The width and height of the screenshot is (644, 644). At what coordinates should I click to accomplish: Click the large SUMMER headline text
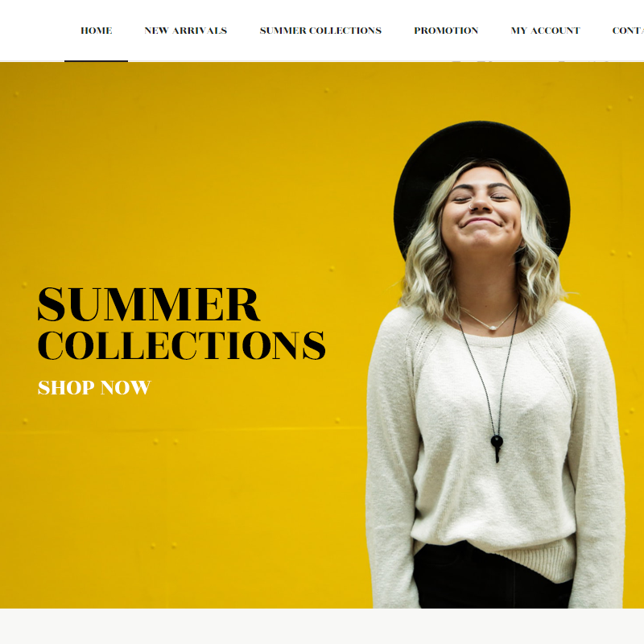pos(149,304)
